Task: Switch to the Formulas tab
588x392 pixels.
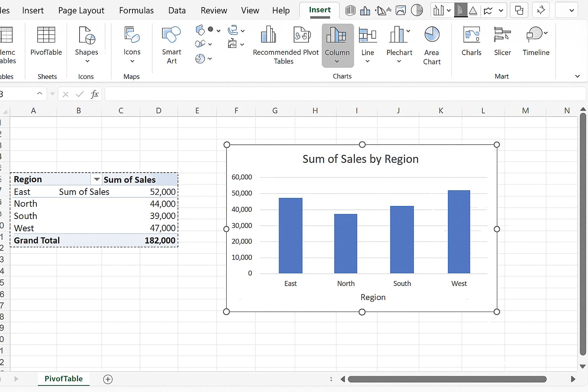Action: click(136, 10)
